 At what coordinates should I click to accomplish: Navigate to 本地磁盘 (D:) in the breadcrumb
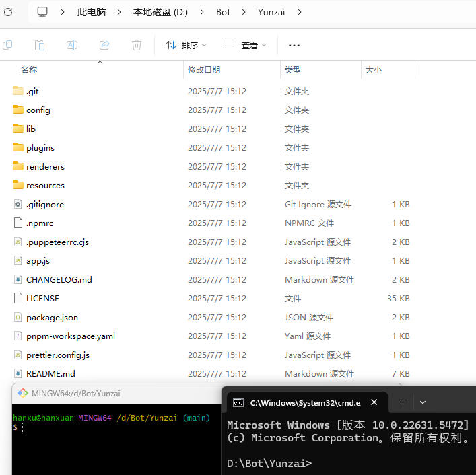[160, 12]
